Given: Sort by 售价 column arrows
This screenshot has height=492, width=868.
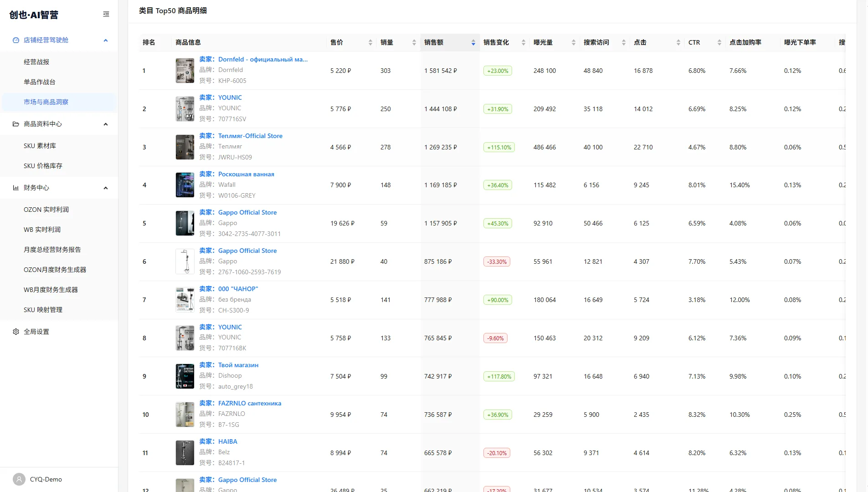Looking at the screenshot, I should pos(370,42).
